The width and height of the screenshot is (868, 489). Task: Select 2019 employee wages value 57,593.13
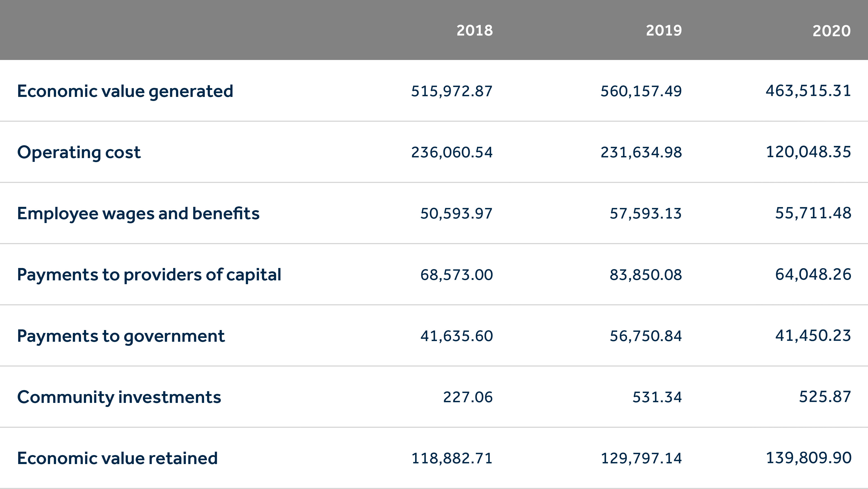[645, 214]
